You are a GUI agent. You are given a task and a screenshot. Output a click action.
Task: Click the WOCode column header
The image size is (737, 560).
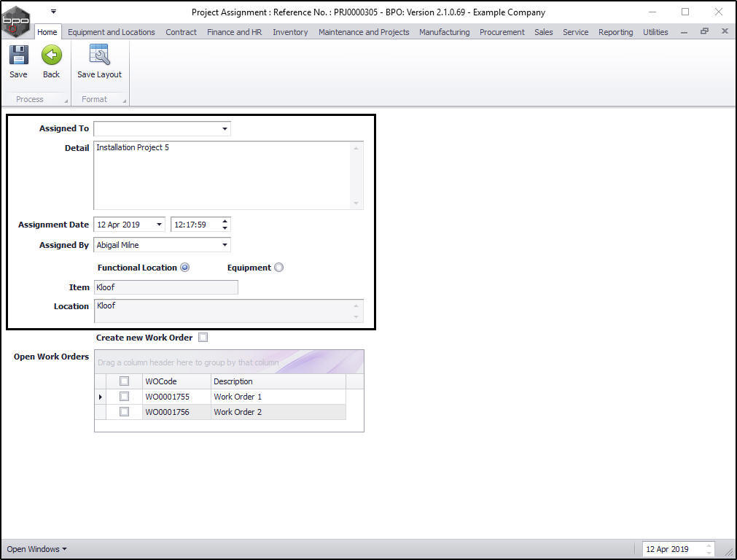coord(176,381)
